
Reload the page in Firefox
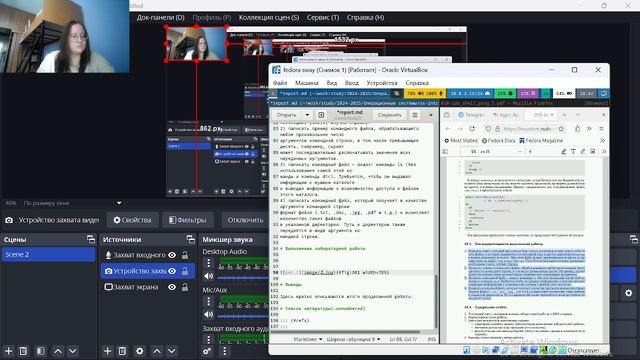coord(472,129)
